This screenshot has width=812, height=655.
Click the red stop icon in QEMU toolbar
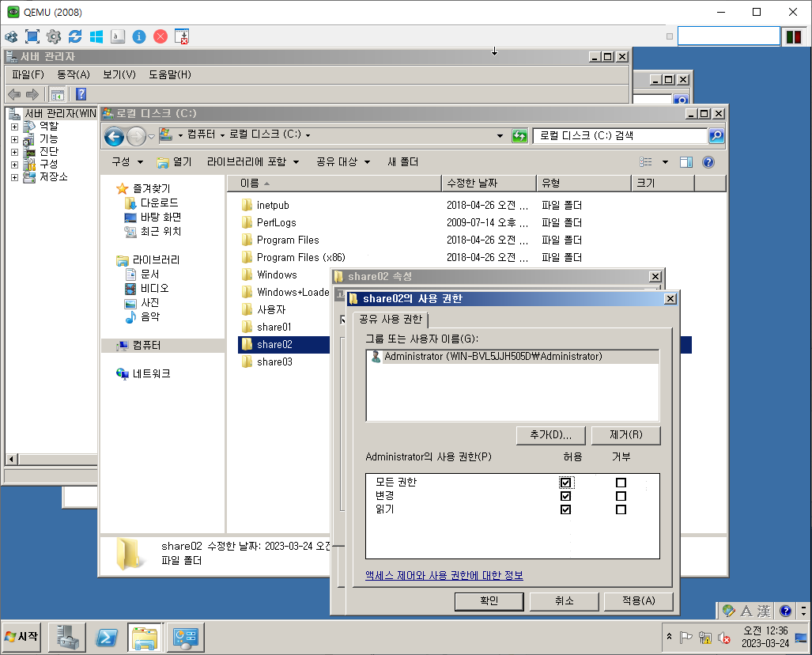[161, 36]
